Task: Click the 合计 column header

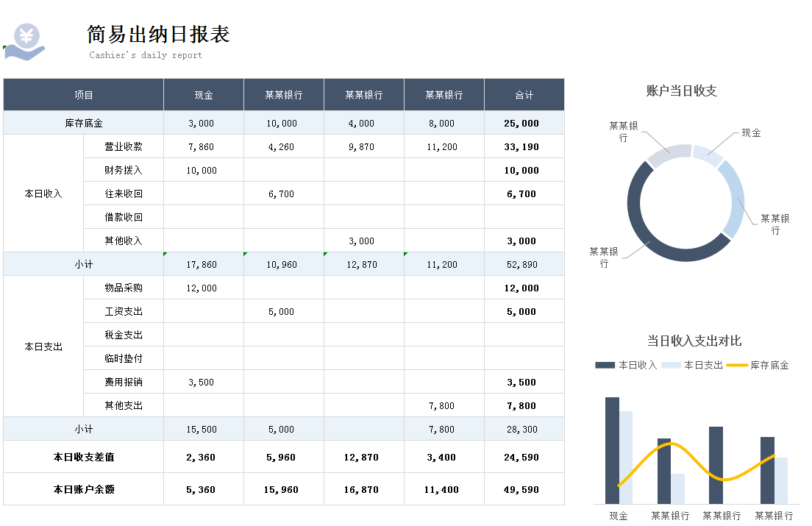Action: pos(524,94)
